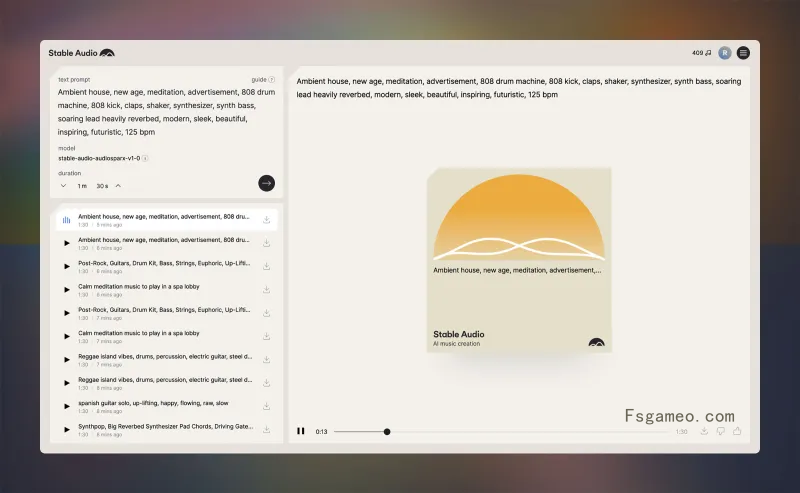Click the elapsed time 0:13 label
The height and width of the screenshot is (493, 800).
321,432
